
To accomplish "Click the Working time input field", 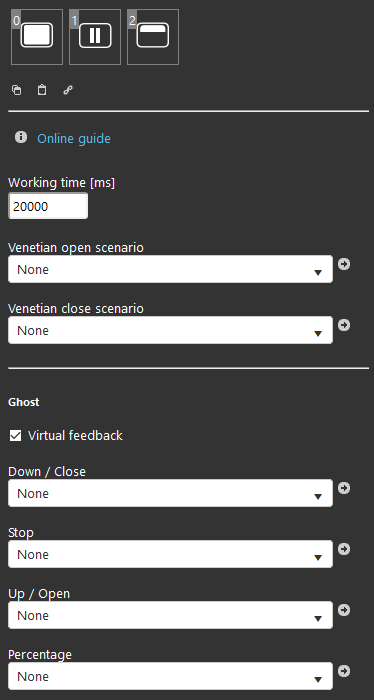I will 48,206.
